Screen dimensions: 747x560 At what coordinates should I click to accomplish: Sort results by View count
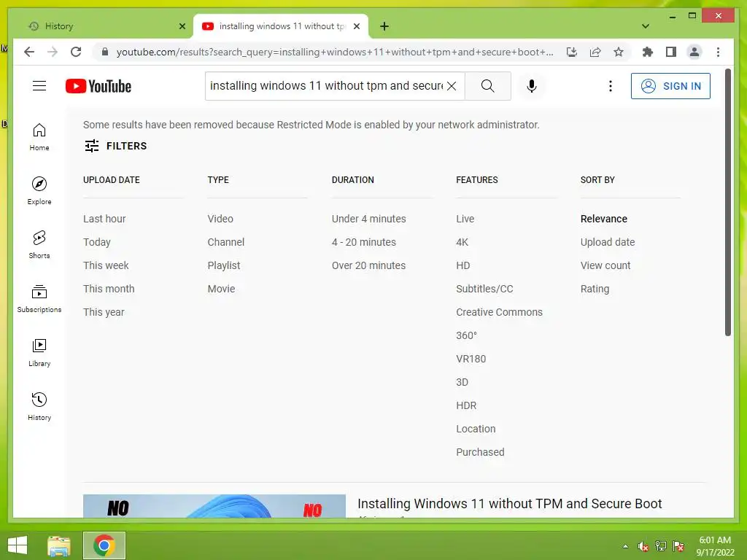(x=605, y=265)
